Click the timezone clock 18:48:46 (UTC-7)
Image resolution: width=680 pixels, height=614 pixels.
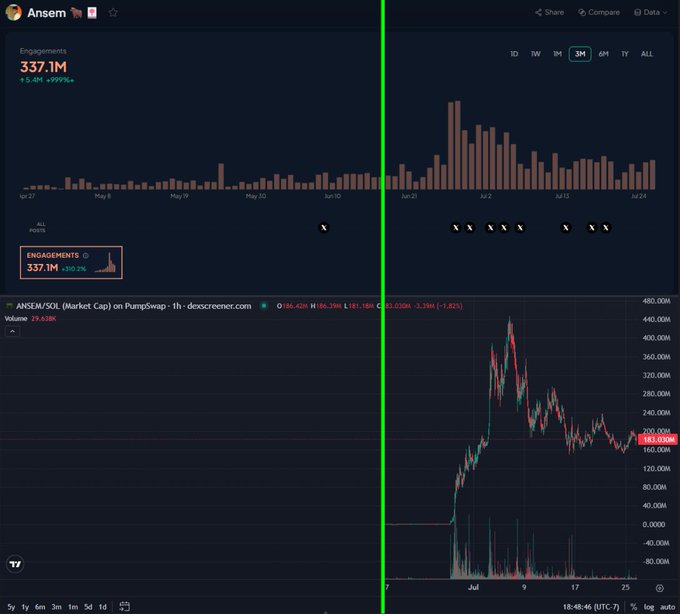point(591,607)
